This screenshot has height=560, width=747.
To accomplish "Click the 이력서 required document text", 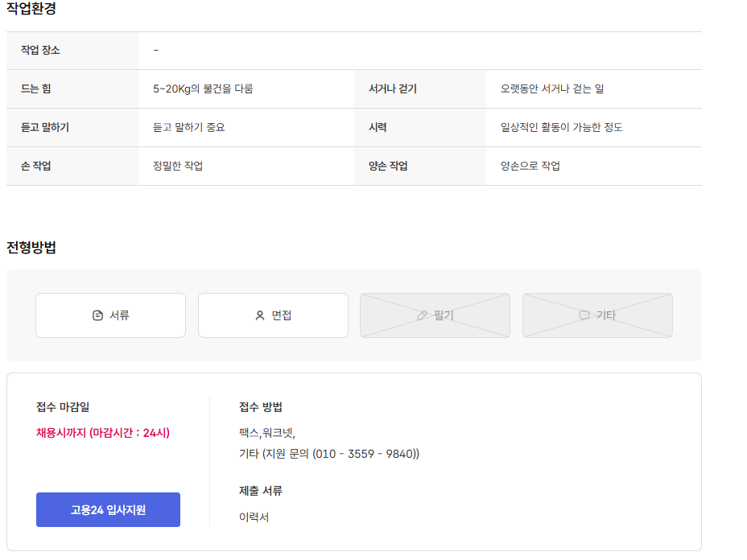I will (254, 517).
